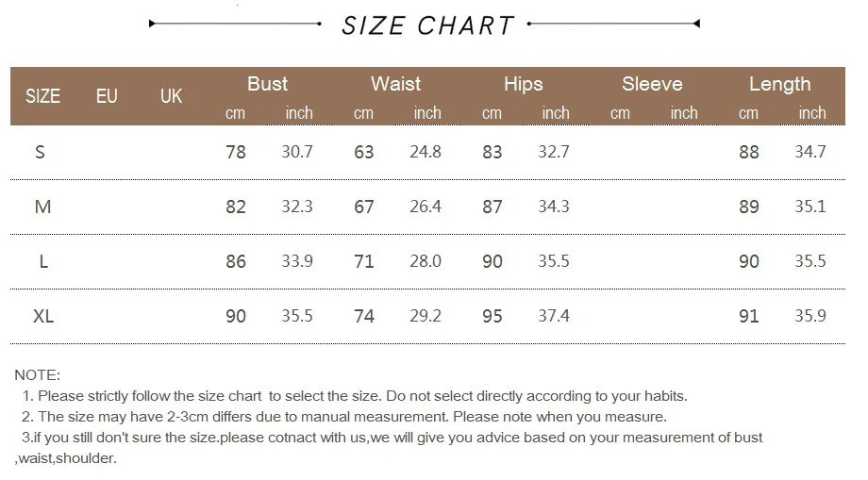Click the Sleeve column header
Screen dimensions: 868x480
652,84
